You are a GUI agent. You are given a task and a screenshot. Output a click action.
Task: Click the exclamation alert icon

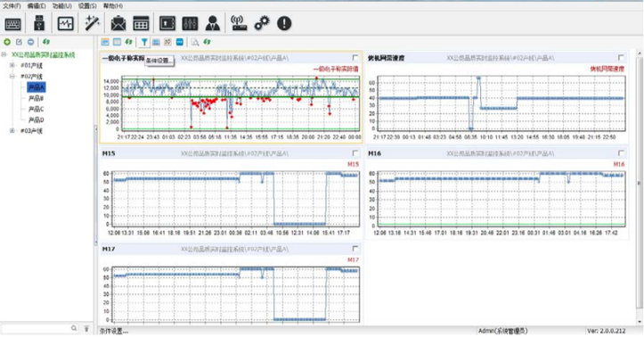284,23
